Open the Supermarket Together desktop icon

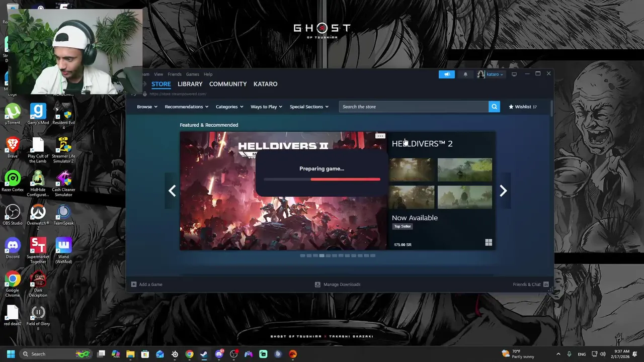(38, 251)
